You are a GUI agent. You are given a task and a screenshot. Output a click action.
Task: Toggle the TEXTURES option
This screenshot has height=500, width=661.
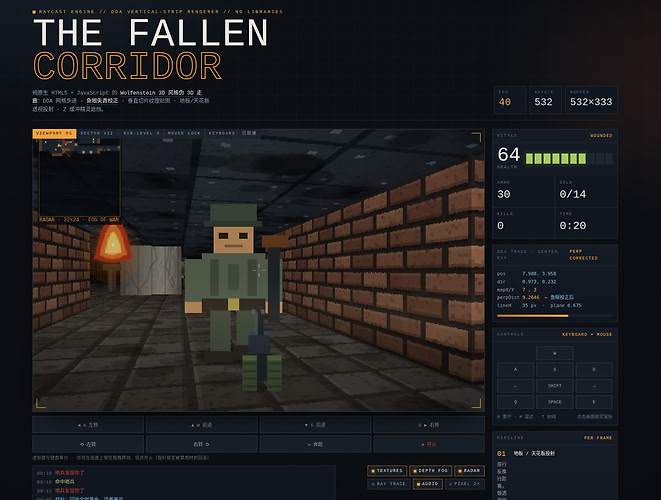(x=387, y=470)
